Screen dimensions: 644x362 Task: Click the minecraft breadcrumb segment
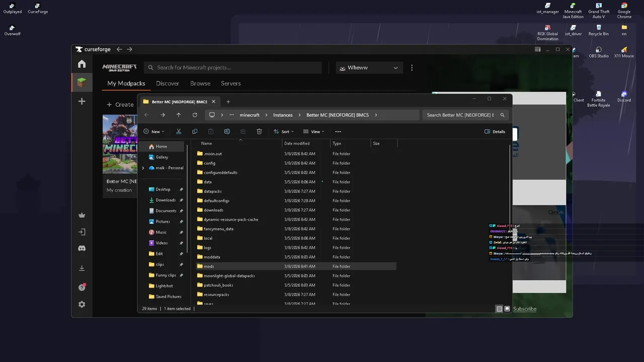250,115
